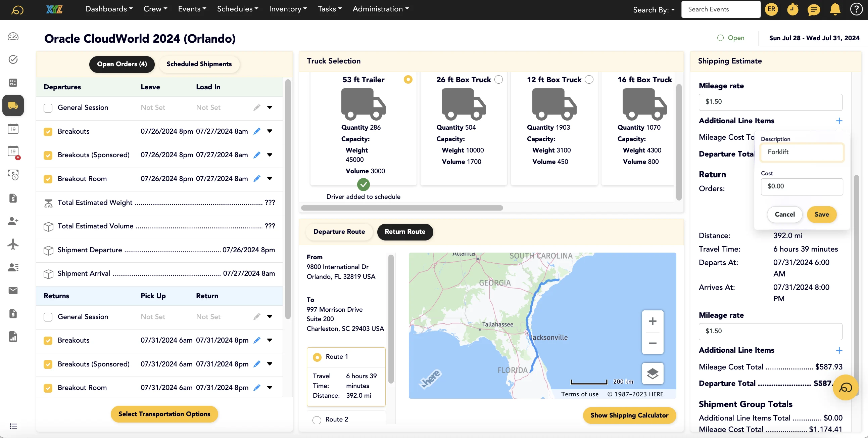The image size is (868, 438).
Task: Click the chat messages icon in header
Action: pos(813,9)
